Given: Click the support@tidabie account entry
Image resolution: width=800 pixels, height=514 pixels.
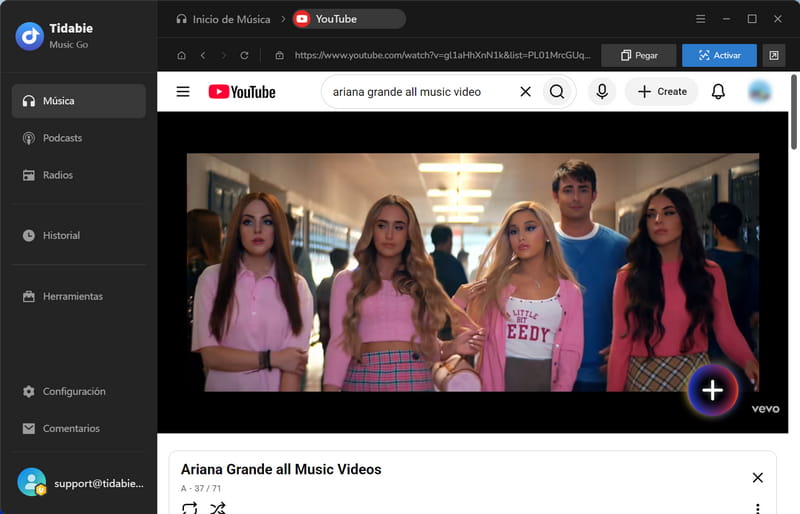Looking at the screenshot, I should (80, 482).
